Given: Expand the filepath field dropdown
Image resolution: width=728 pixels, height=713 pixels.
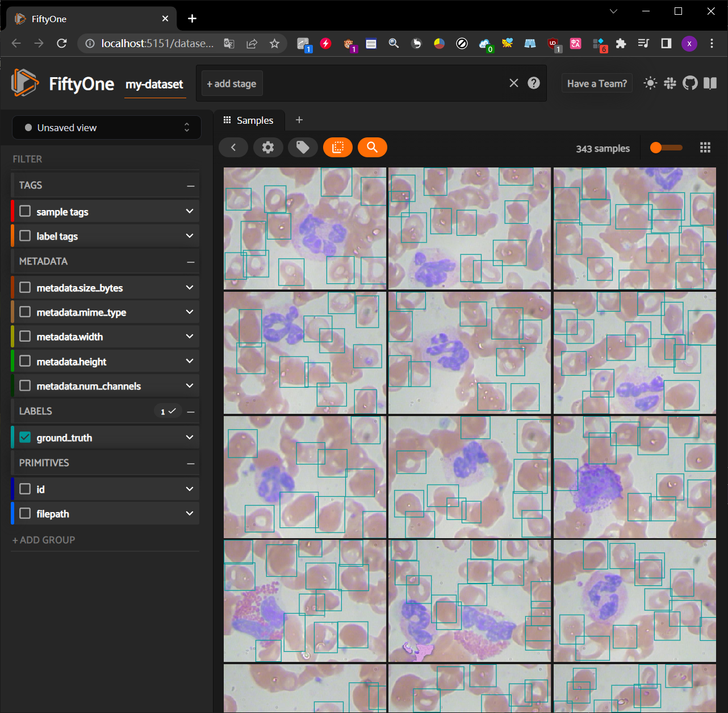Looking at the screenshot, I should point(190,513).
